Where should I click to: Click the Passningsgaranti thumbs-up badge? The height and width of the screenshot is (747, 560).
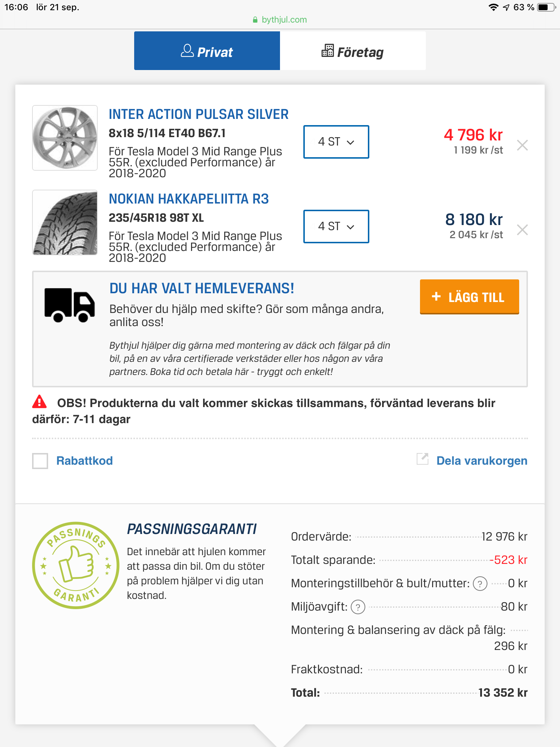[x=76, y=565]
